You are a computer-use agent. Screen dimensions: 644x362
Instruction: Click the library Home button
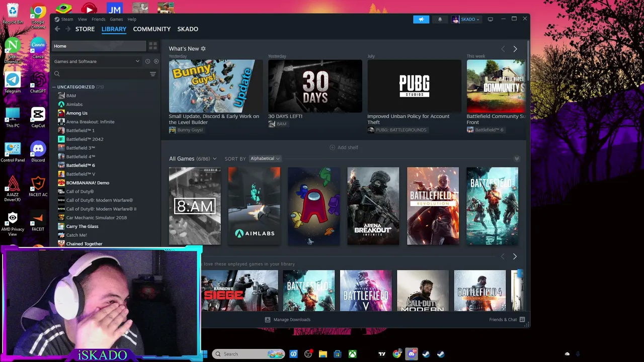[x=99, y=46]
